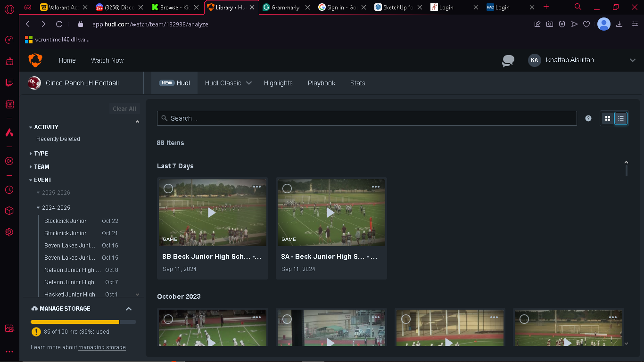Open options menu for 8B Beck video
Screen dimensions: 644x362
(x=257, y=187)
